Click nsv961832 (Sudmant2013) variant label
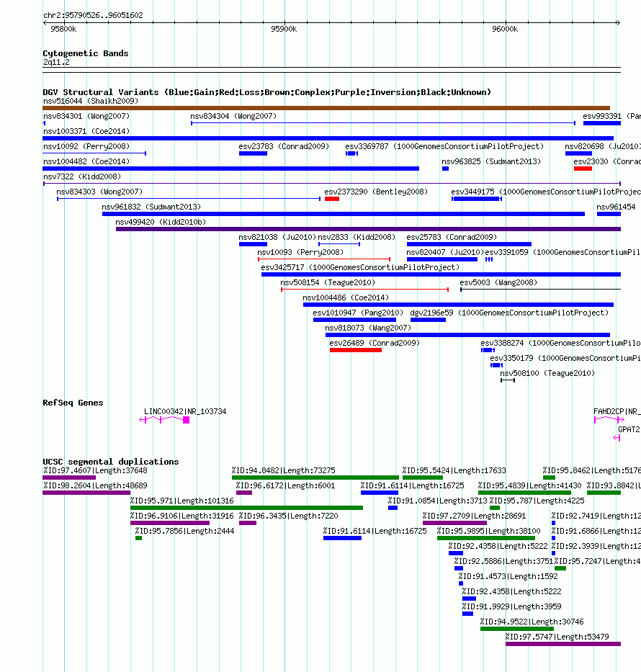The height and width of the screenshot is (672, 641). 151,207
